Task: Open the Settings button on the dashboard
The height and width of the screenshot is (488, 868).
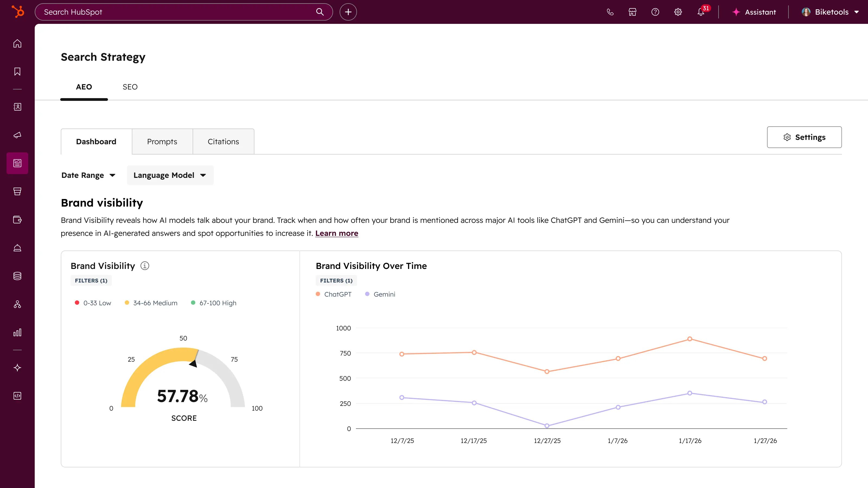Action: tap(804, 137)
